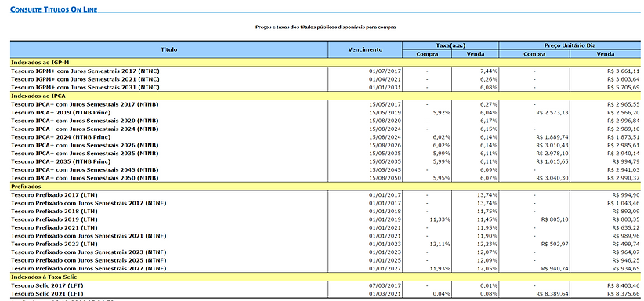Click the 0,04% buy rate for Selic 2021
This screenshot has width=644, height=301.
pos(442,294)
